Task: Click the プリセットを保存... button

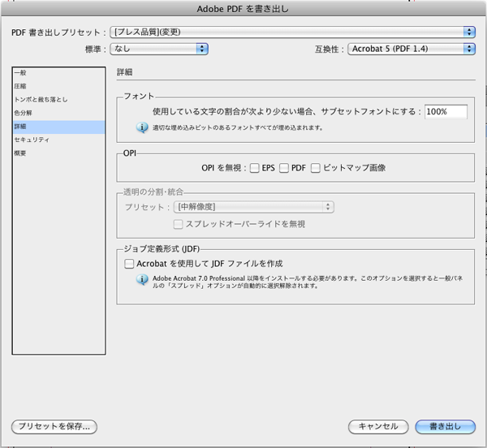Action: pos(54,426)
